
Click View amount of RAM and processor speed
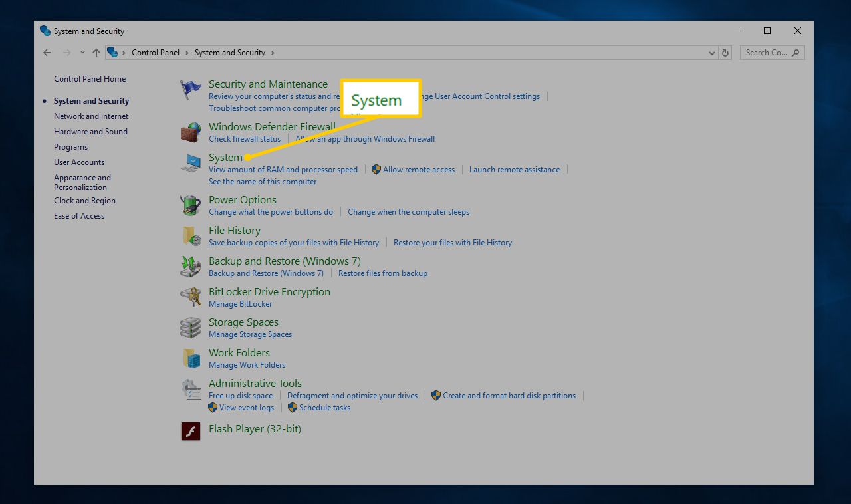point(283,170)
